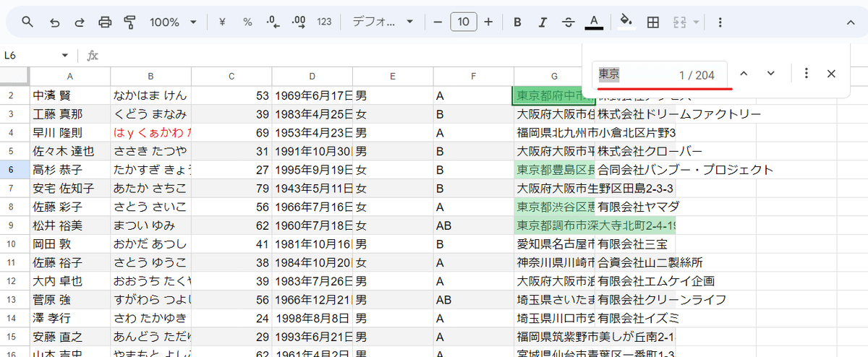Open the 123 number format menu
868x357 pixels.
[x=324, y=22]
